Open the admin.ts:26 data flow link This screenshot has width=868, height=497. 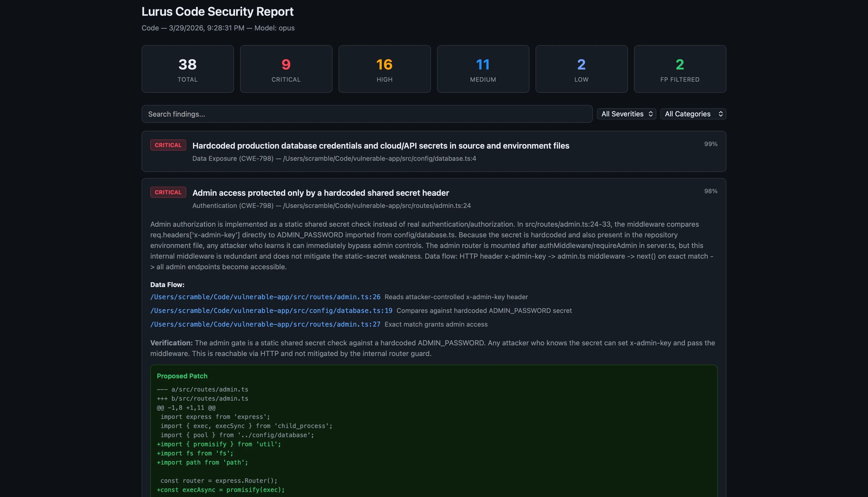(x=265, y=297)
